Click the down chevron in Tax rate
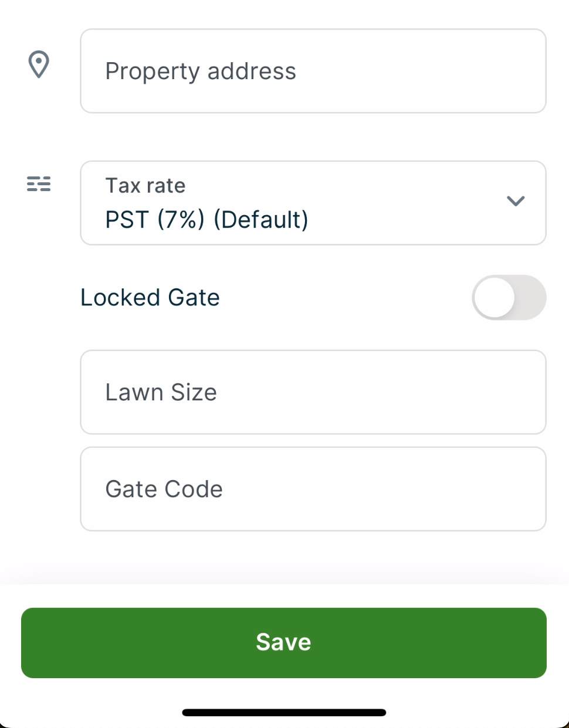 [x=515, y=201]
